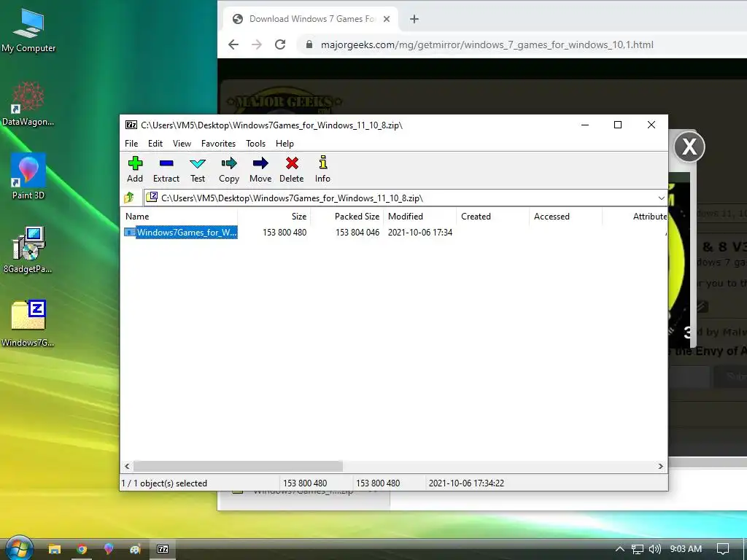Click the 7-Zip taskbar button
This screenshot has width=747, height=560.
[x=163, y=549]
